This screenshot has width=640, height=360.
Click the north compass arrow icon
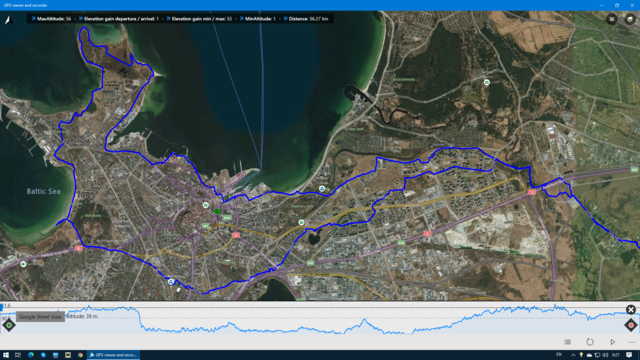[x=9, y=20]
